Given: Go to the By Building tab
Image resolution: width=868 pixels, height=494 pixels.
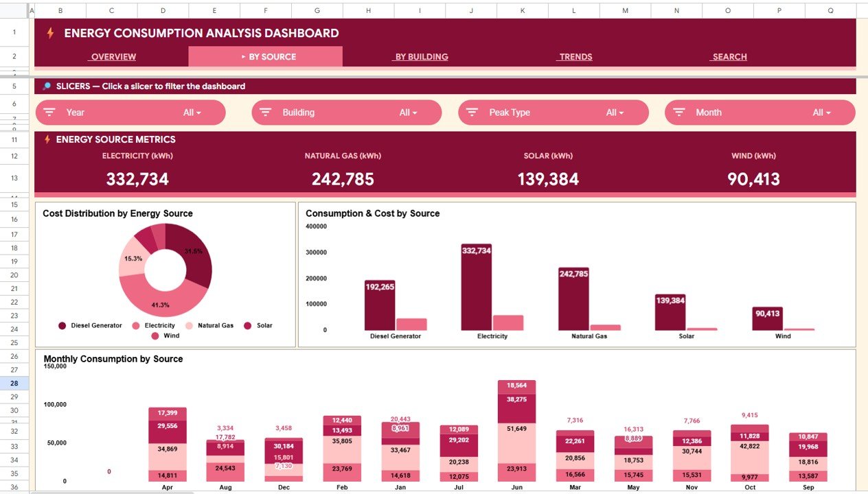Looking at the screenshot, I should point(421,57).
